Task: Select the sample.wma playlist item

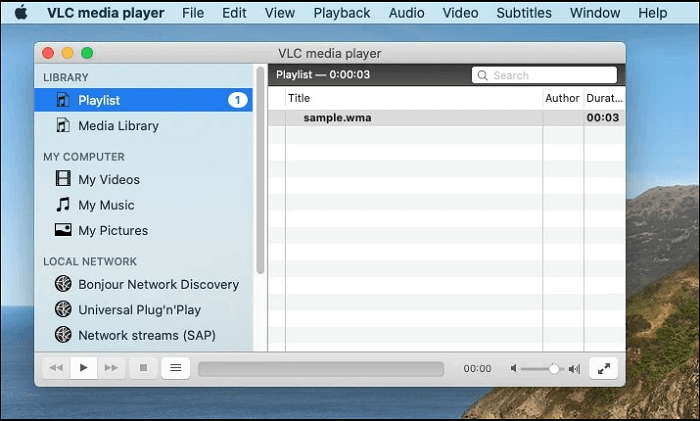Action: (336, 117)
